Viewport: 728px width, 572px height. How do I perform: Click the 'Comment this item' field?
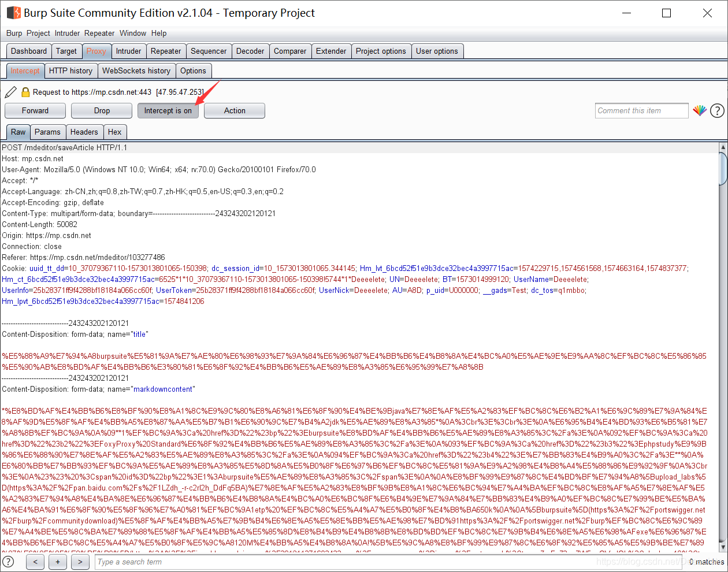642,110
